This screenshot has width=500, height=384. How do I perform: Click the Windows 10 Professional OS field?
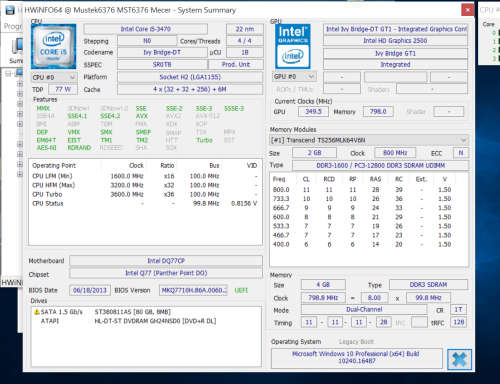tap(357, 358)
